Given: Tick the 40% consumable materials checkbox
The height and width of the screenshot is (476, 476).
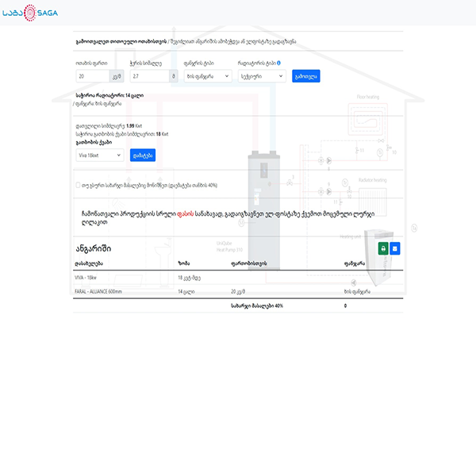Looking at the screenshot, I should [x=78, y=185].
